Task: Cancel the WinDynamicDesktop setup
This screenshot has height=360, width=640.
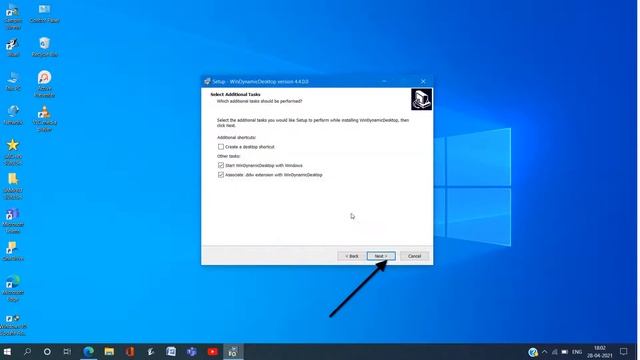Action: click(414, 256)
